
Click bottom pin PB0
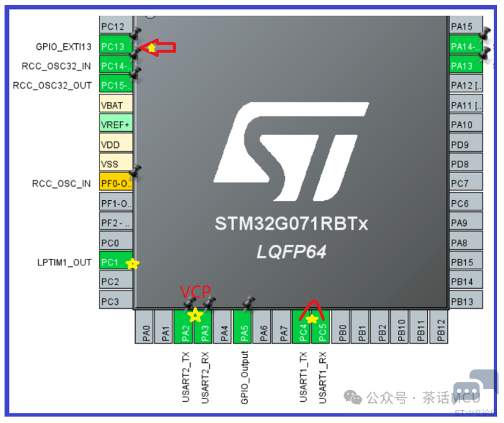point(341,327)
